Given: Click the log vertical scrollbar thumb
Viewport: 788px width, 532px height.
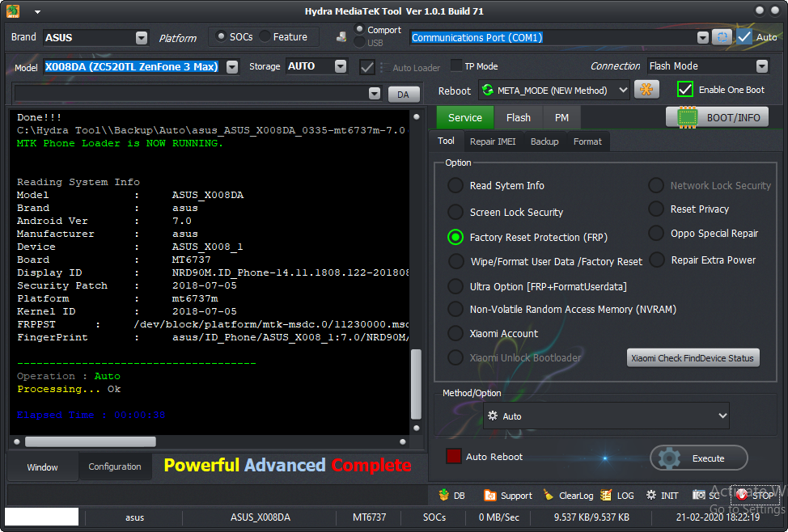Looking at the screenshot, I should point(416,384).
